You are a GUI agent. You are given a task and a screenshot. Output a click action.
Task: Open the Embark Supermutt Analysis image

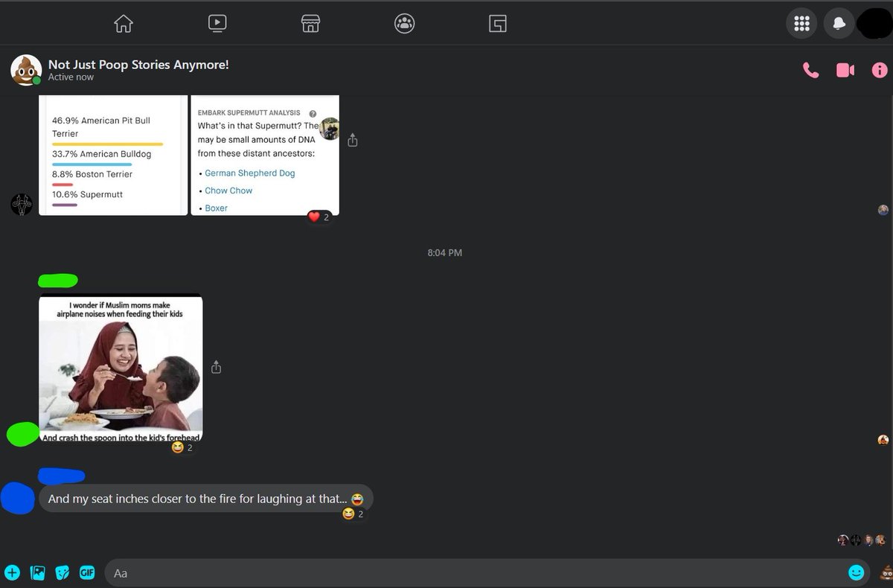(265, 156)
